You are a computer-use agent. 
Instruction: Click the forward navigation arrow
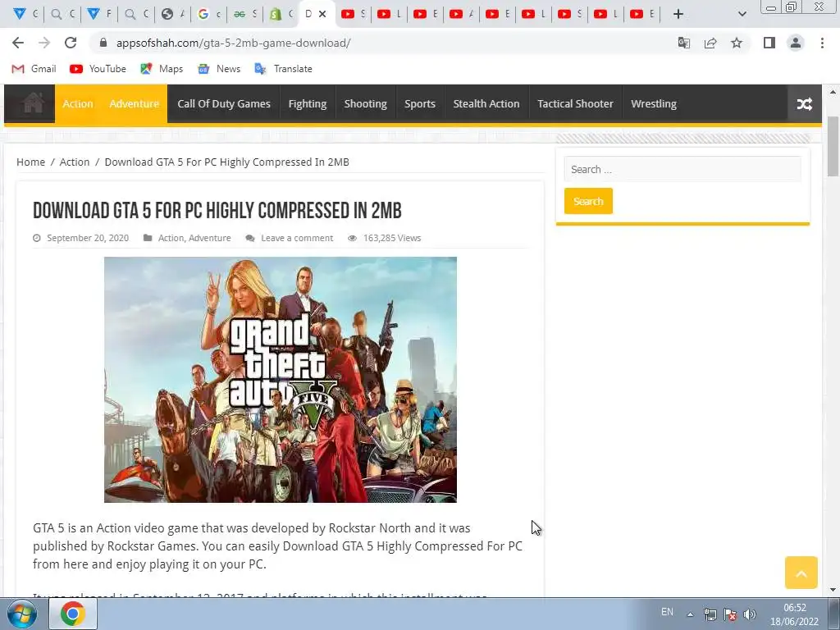44,43
